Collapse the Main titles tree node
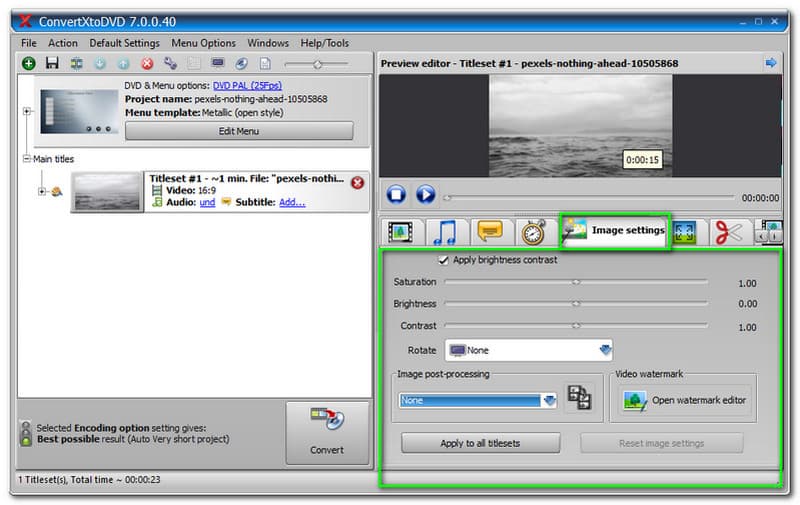The height and width of the screenshot is (505, 800). [x=26, y=159]
